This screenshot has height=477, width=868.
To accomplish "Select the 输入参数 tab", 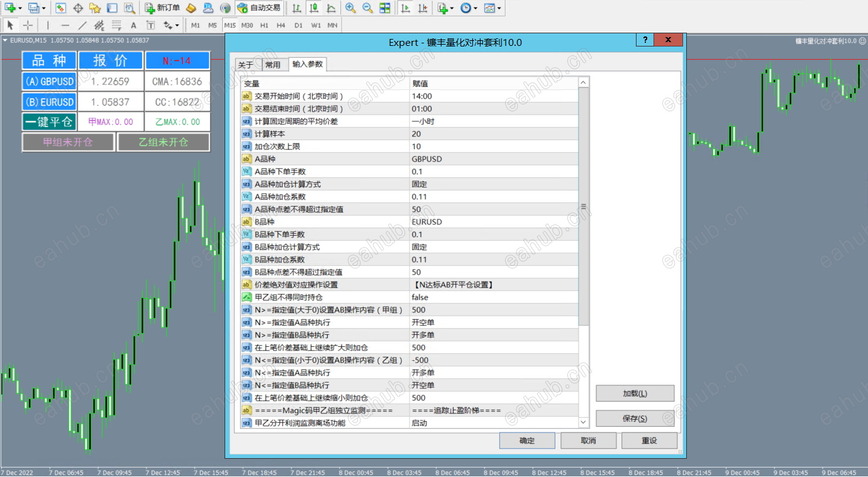I will point(308,64).
